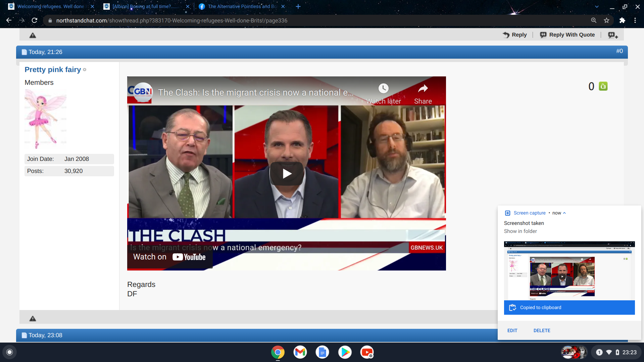The height and width of the screenshot is (362, 644).
Task: Click the green thumbs-up like icon
Action: (603, 86)
